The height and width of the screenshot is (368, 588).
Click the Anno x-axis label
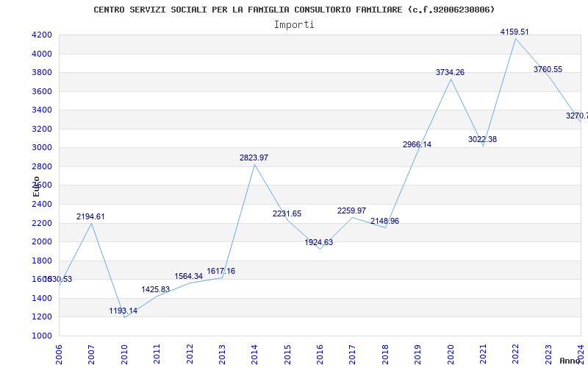pyautogui.click(x=570, y=361)
